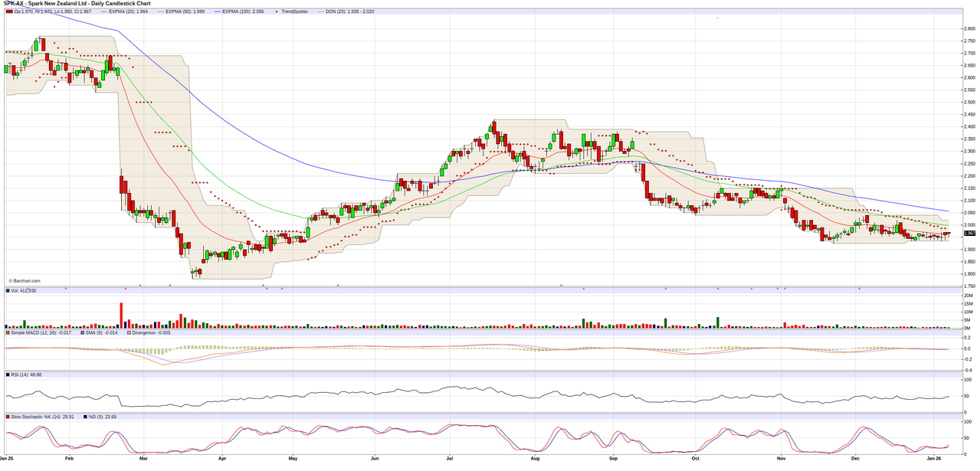The width and height of the screenshot is (980, 471).
Task: Click the Jun date axis label
Action: click(x=375, y=458)
